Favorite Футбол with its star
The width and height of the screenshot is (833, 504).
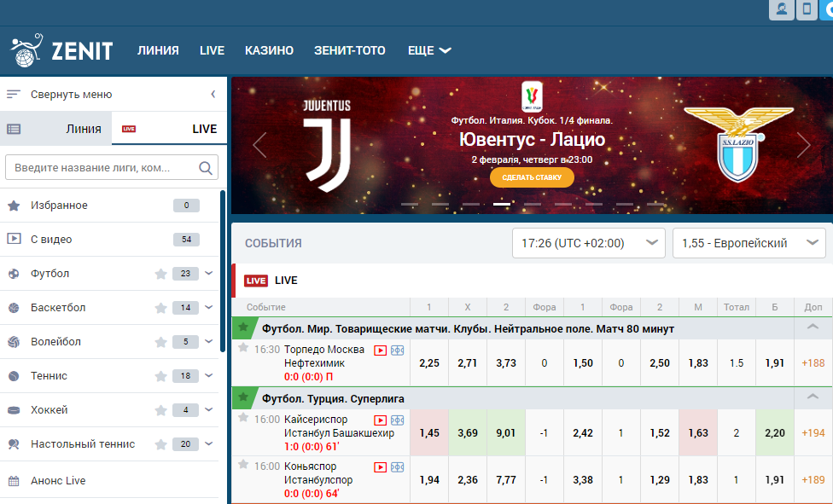[x=160, y=274]
